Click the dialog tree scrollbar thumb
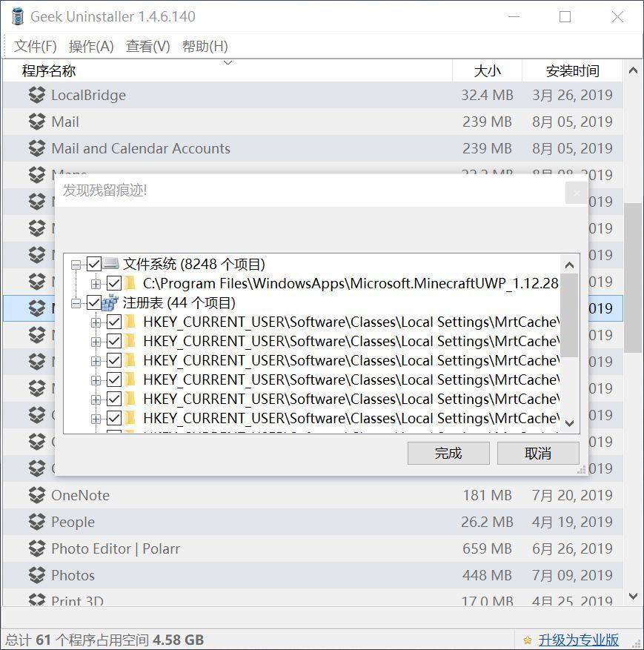Viewport: 644px width, 650px height. click(x=569, y=314)
